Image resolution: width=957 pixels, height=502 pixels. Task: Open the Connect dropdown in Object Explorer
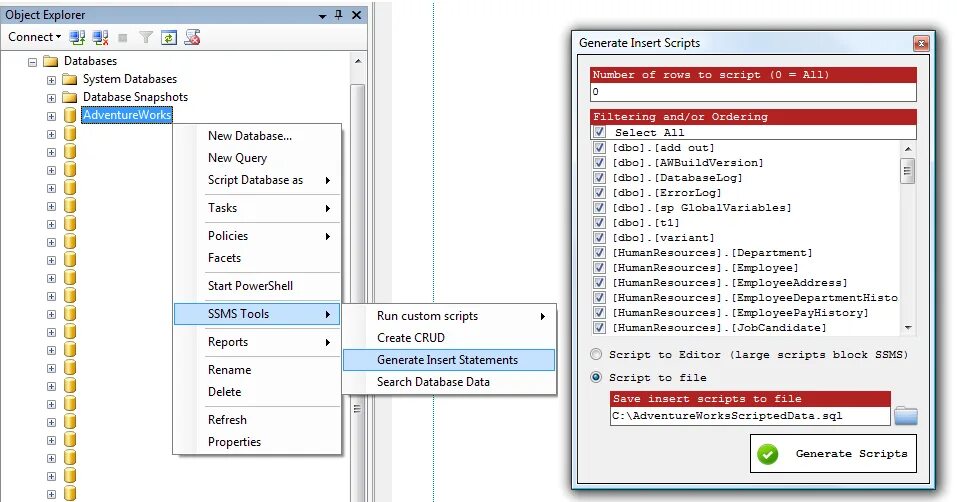coord(35,37)
